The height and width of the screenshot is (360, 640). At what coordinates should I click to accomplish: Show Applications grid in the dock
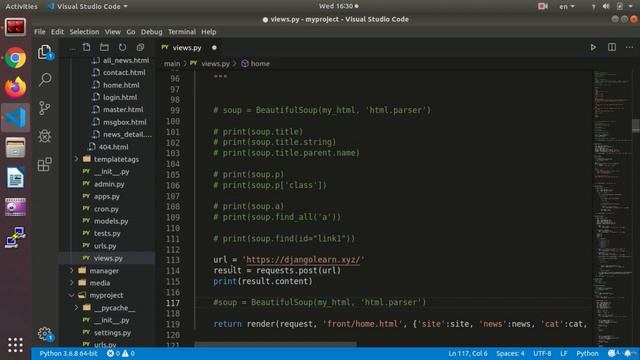click(16, 345)
